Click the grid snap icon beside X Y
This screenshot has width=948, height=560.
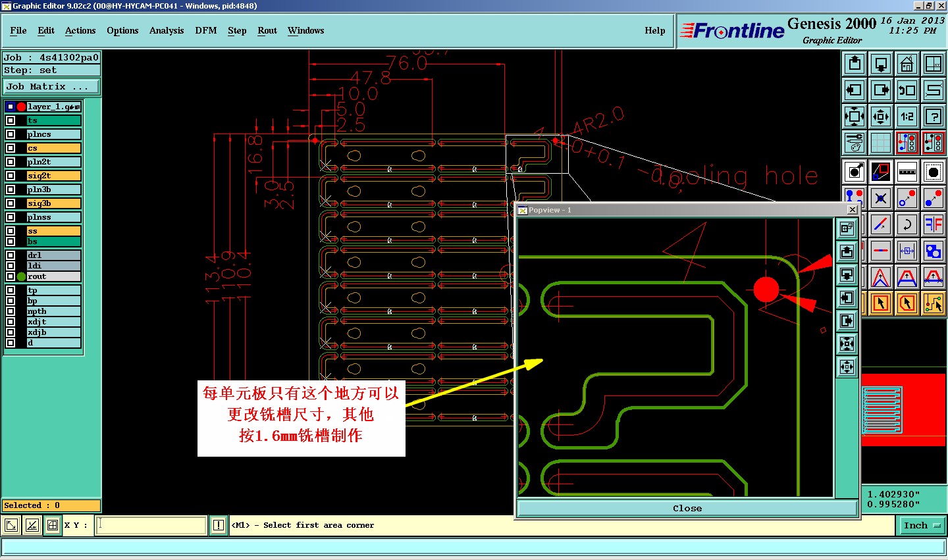(53, 525)
